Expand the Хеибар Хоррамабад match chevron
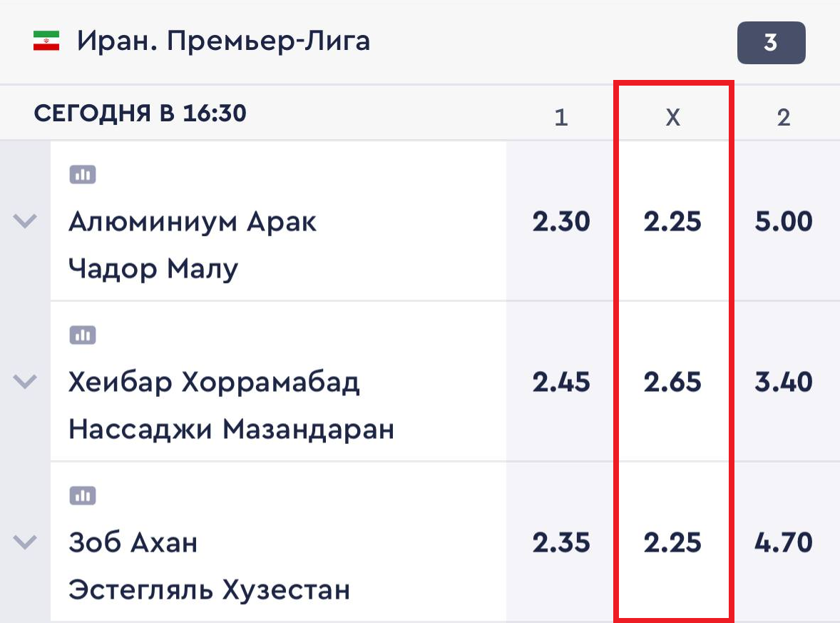840x623 pixels. pyautogui.click(x=25, y=381)
